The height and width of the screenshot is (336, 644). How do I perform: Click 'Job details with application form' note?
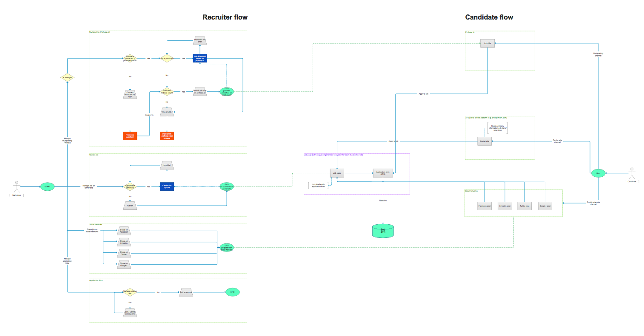coord(318,186)
